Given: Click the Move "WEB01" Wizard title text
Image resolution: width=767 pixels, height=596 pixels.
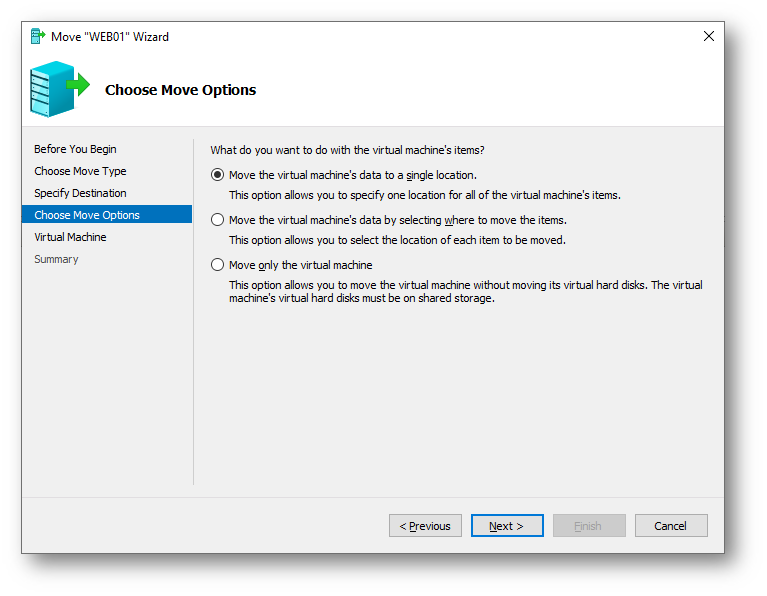Looking at the screenshot, I should [x=110, y=37].
